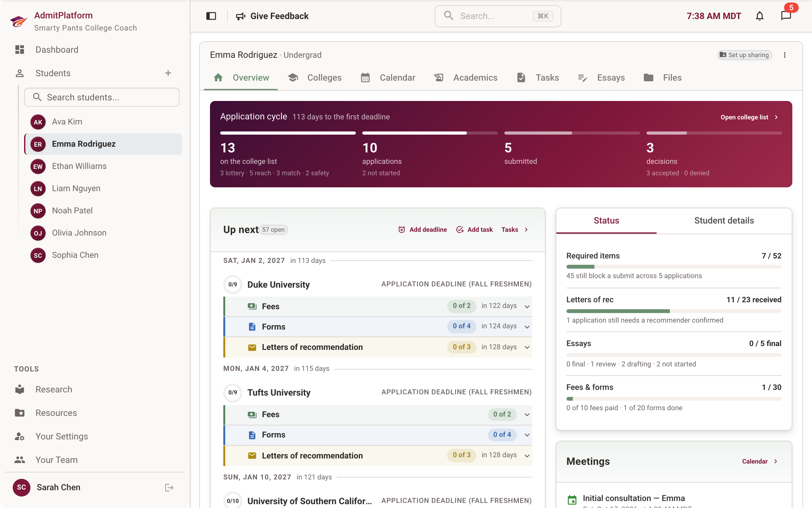Switch to the Tasks tab
Image resolution: width=812 pixels, height=508 pixels.
[x=538, y=77]
